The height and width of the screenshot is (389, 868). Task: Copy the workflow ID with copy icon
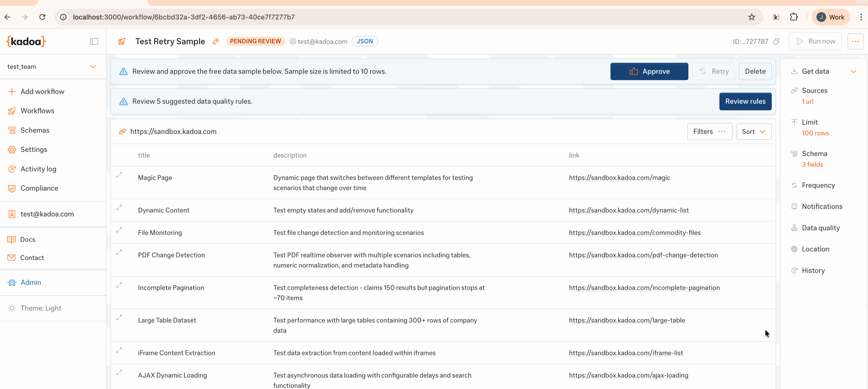pos(776,41)
